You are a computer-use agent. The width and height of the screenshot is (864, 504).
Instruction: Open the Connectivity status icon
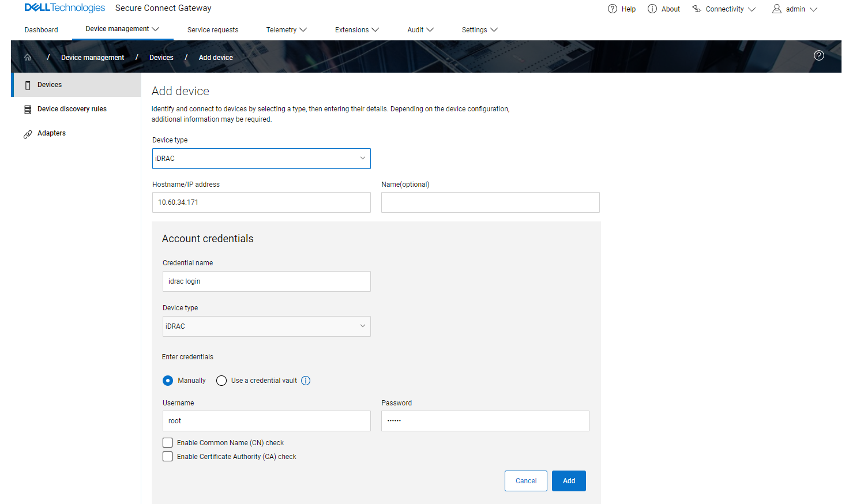(697, 9)
